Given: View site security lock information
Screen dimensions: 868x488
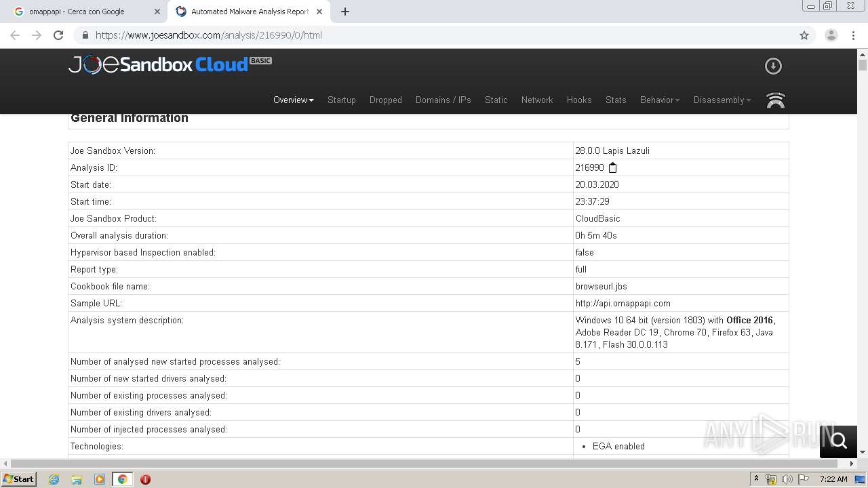Looking at the screenshot, I should coord(85,35).
